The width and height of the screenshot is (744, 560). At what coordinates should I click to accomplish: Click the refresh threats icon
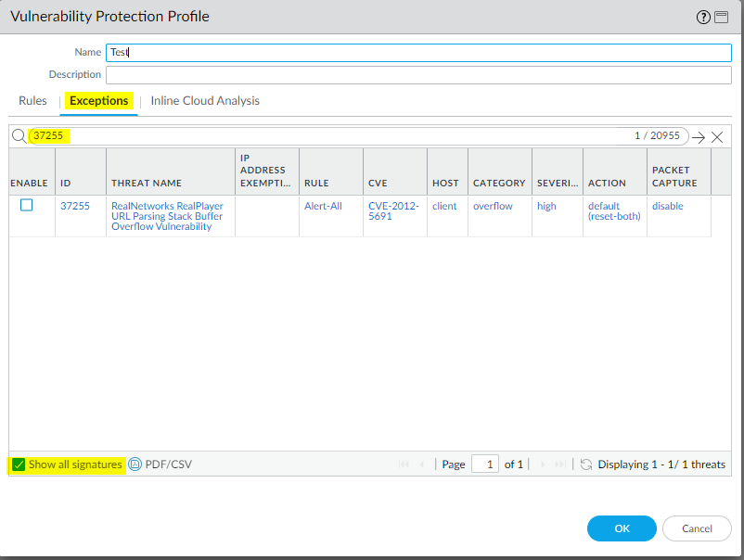coord(586,465)
